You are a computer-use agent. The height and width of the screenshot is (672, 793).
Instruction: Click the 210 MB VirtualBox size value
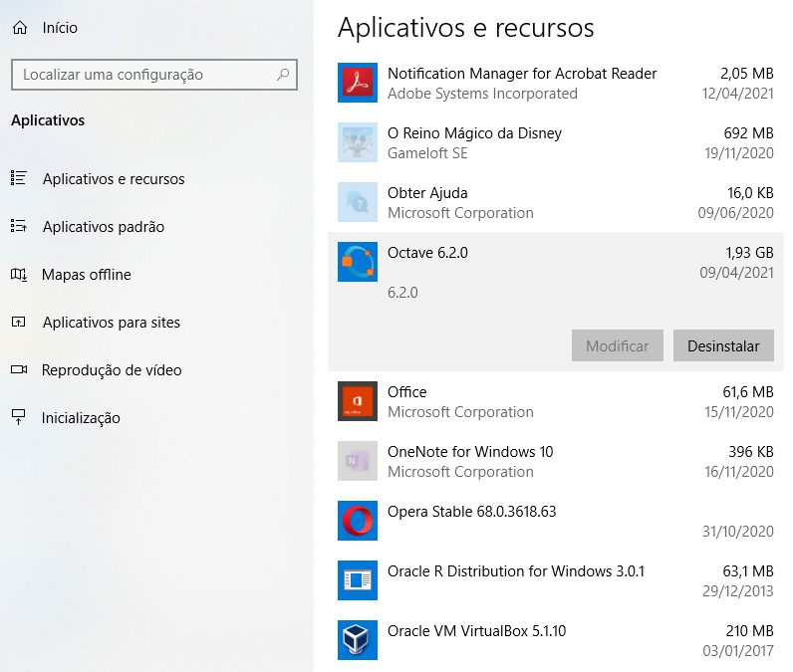(749, 631)
